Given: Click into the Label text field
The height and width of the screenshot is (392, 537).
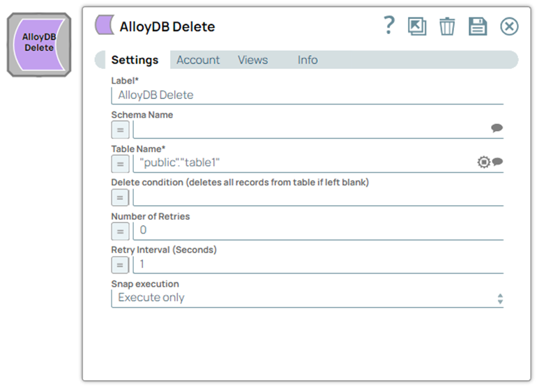Looking at the screenshot, I should [x=307, y=95].
